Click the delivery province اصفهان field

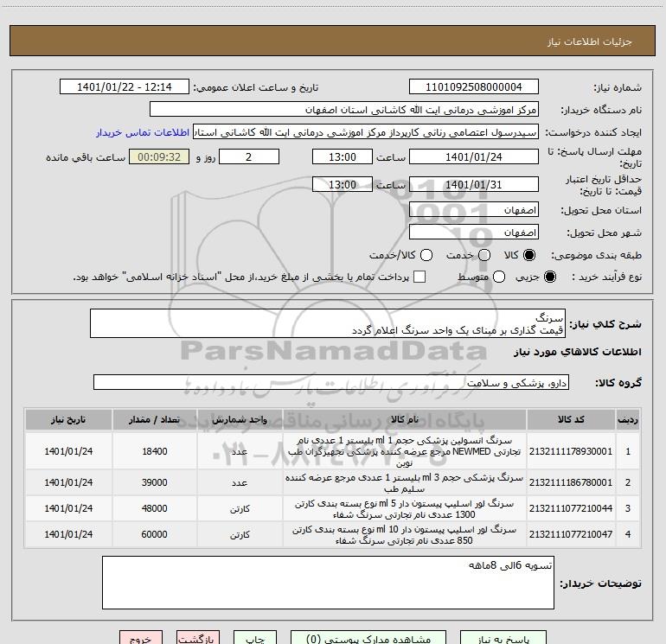(474, 210)
